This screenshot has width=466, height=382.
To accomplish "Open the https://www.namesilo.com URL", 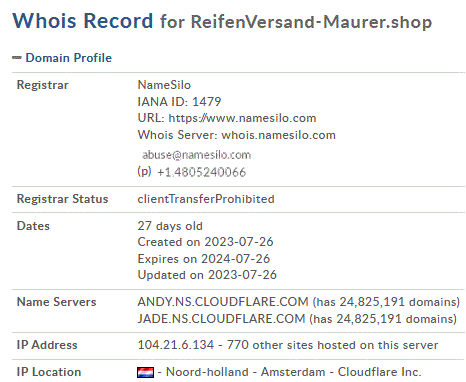I will (242, 118).
